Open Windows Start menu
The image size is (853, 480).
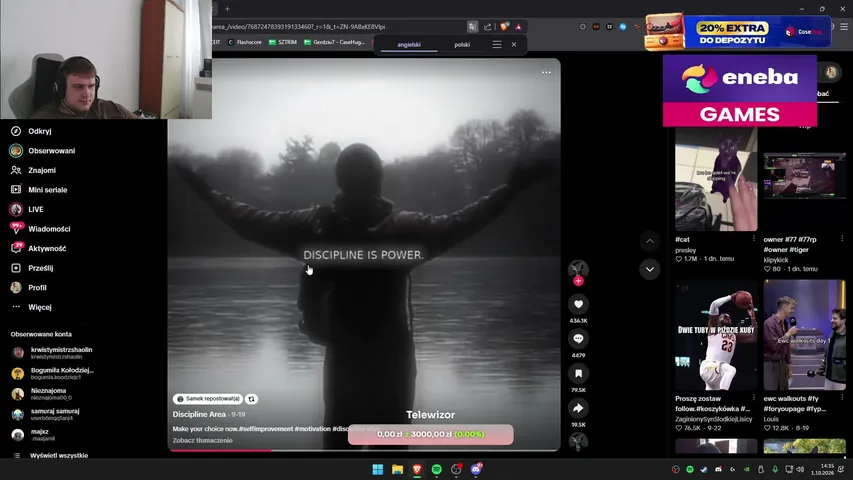[378, 469]
